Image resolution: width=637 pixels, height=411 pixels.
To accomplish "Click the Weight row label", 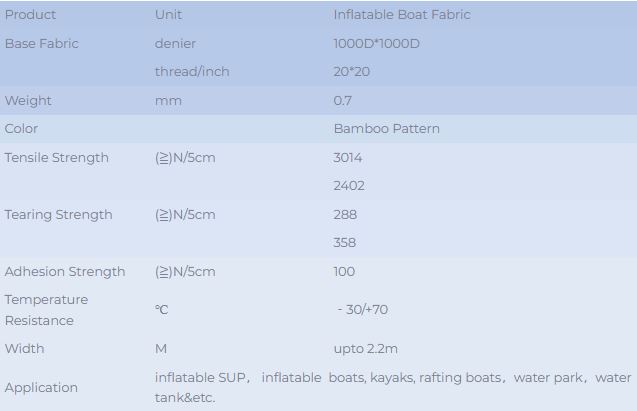I will [x=28, y=101].
